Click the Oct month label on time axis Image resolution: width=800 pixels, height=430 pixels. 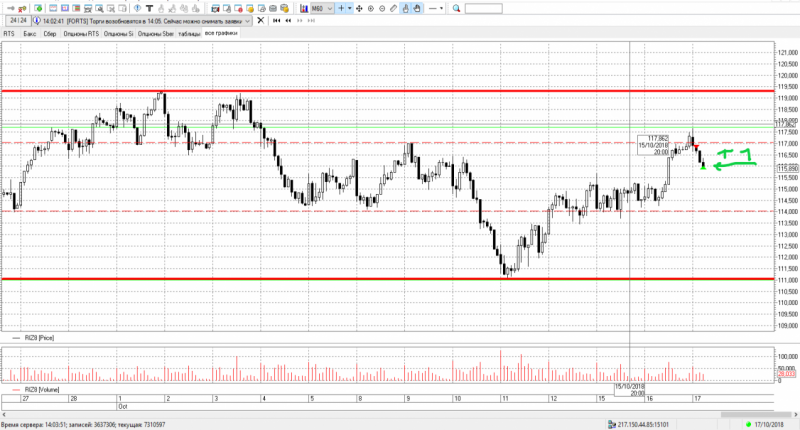coord(122,407)
